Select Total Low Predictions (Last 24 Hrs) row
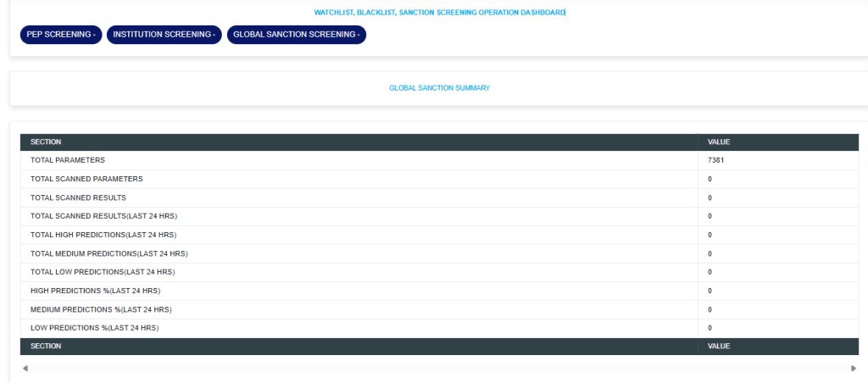 pos(103,272)
